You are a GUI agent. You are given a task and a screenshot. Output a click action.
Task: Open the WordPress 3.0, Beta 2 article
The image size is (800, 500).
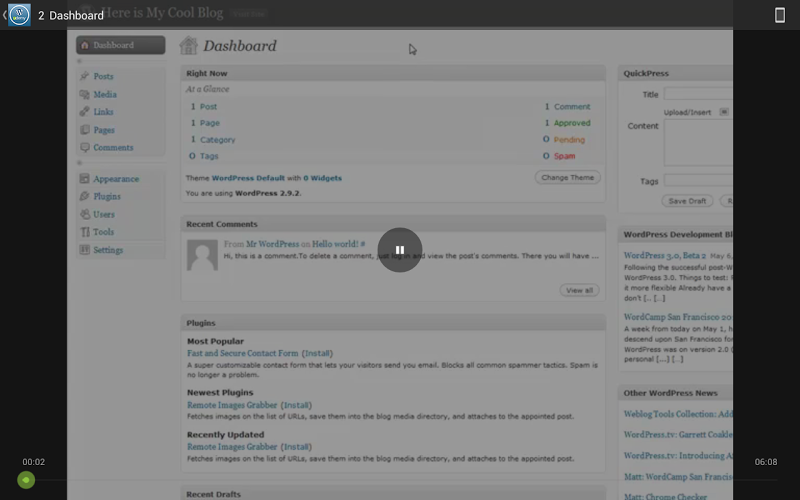pyautogui.click(x=665, y=255)
